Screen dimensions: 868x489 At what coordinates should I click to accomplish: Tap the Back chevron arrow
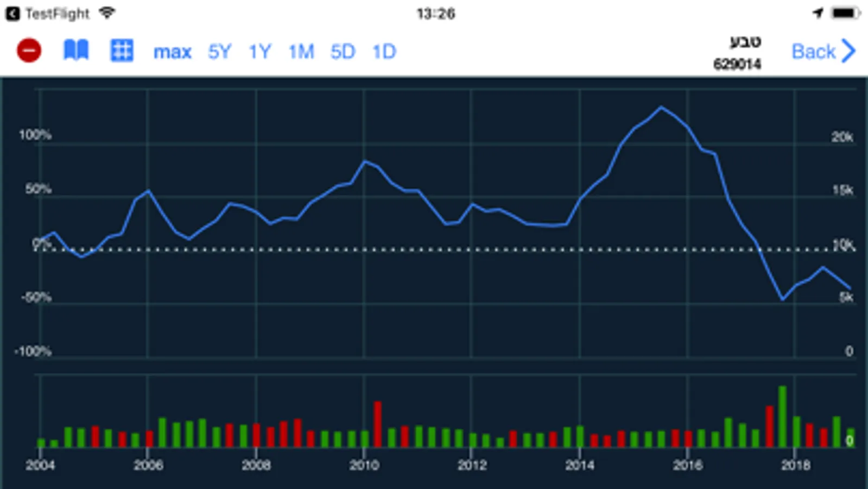848,51
